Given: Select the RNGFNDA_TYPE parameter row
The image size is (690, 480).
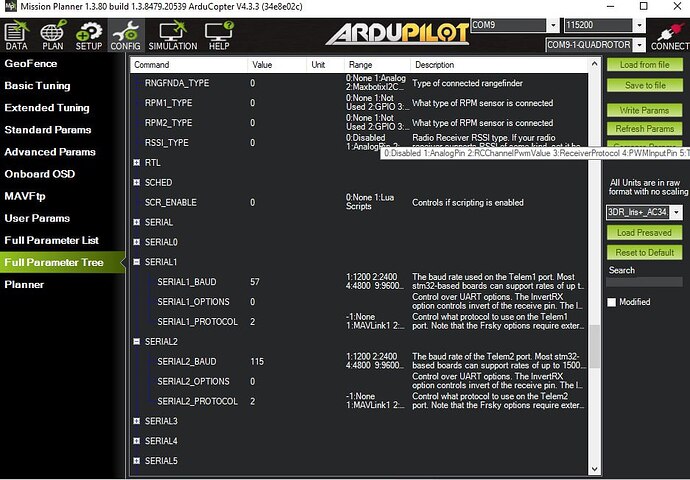Looking at the screenshot, I should tap(360, 83).
